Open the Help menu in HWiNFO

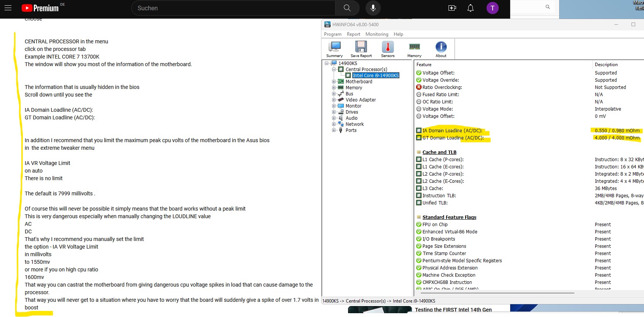(x=398, y=34)
